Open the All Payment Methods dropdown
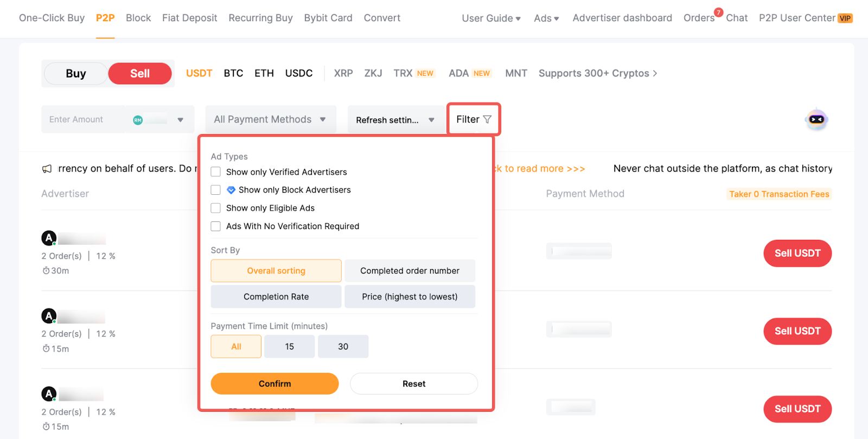Image resolution: width=868 pixels, height=439 pixels. pos(270,119)
